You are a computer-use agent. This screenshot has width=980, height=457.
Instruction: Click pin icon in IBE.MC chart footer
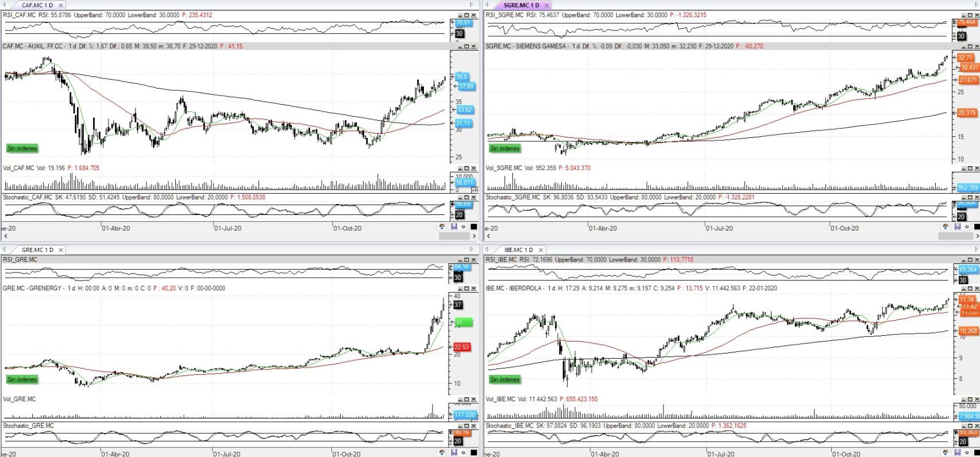click(967, 453)
